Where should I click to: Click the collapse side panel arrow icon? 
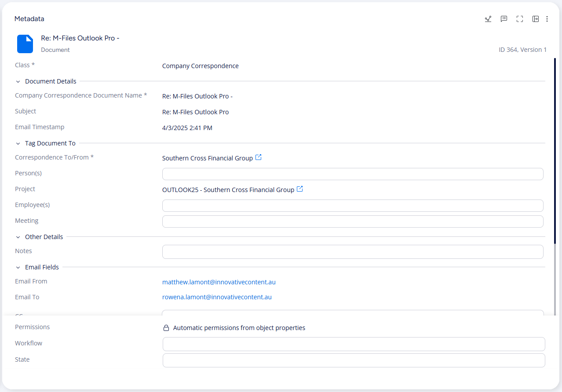tap(535, 19)
